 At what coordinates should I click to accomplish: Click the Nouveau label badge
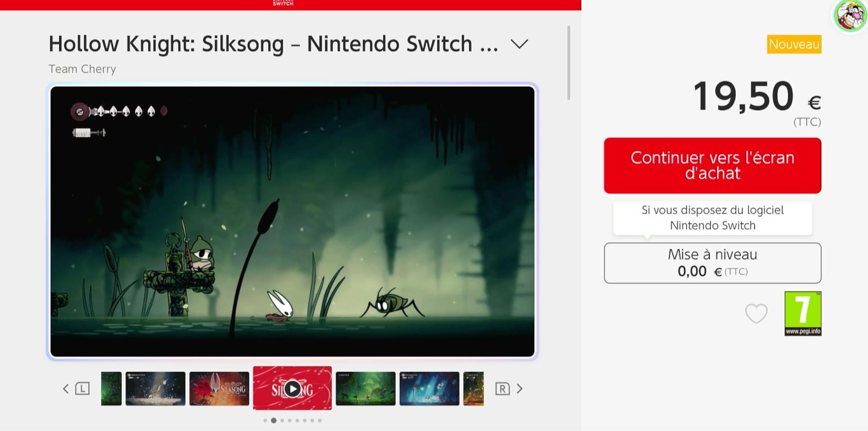tap(794, 44)
